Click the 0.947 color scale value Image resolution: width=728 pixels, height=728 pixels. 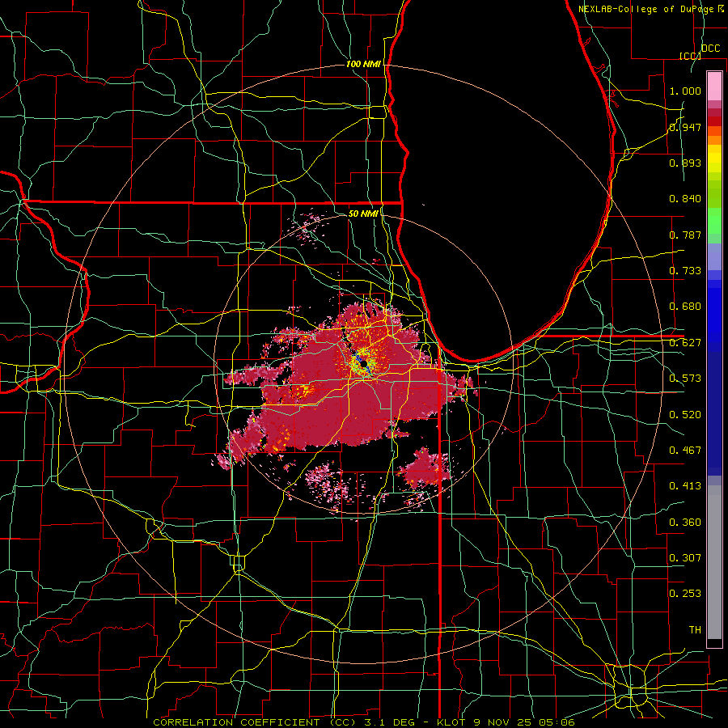point(685,127)
